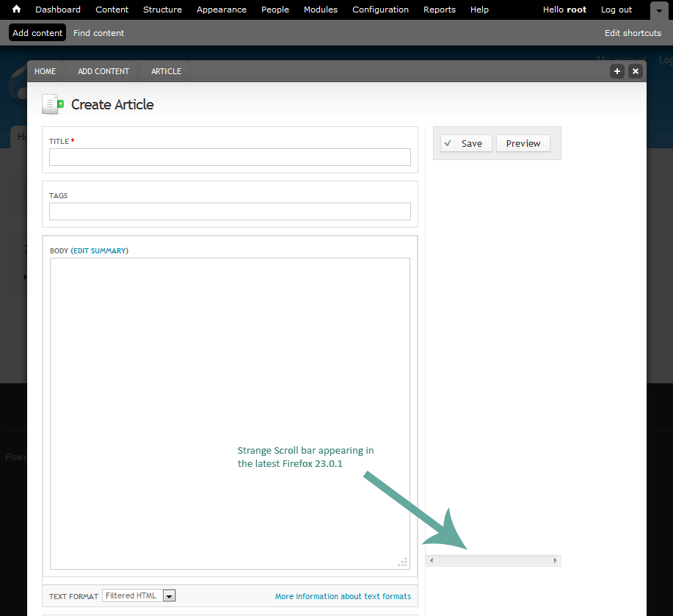Click the plus icon to pin this page to shortcuts
Image resolution: width=673 pixels, height=616 pixels.
coord(616,71)
